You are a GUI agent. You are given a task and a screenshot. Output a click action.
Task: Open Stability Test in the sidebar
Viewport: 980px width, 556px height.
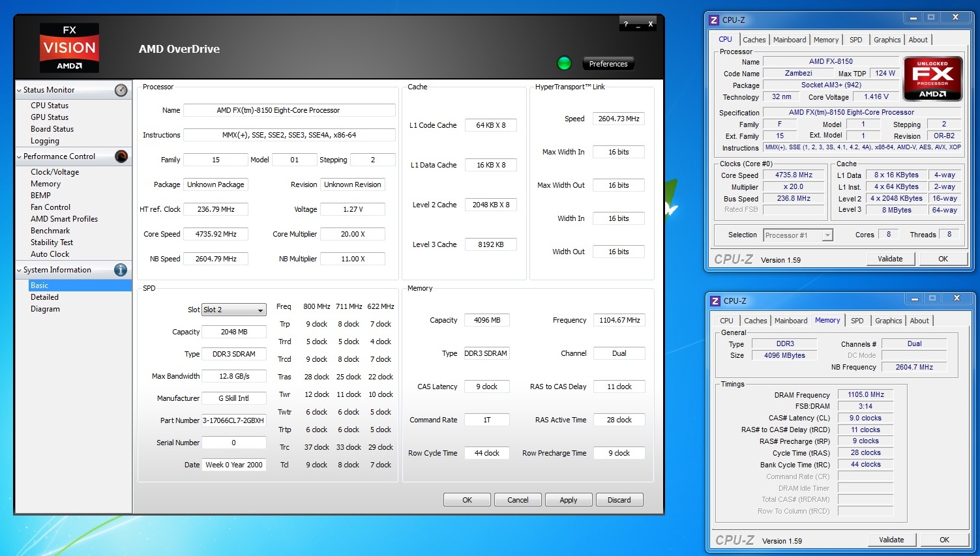click(52, 242)
